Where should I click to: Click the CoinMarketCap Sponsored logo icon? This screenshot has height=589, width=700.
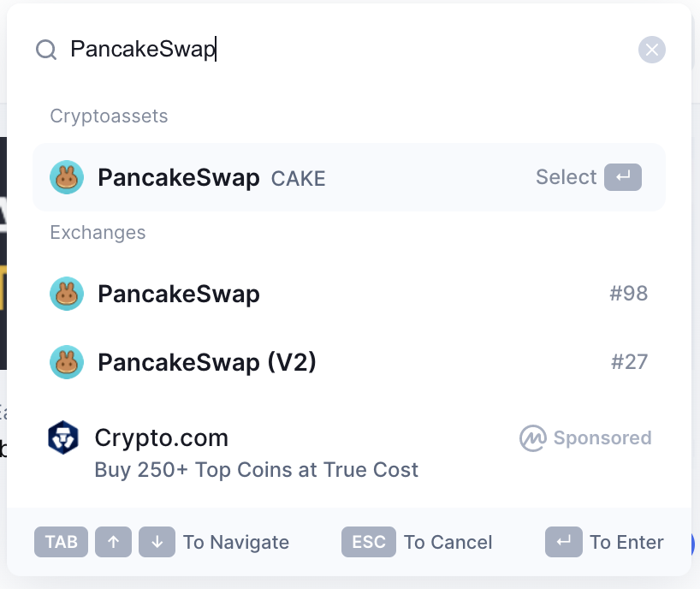[x=532, y=438]
